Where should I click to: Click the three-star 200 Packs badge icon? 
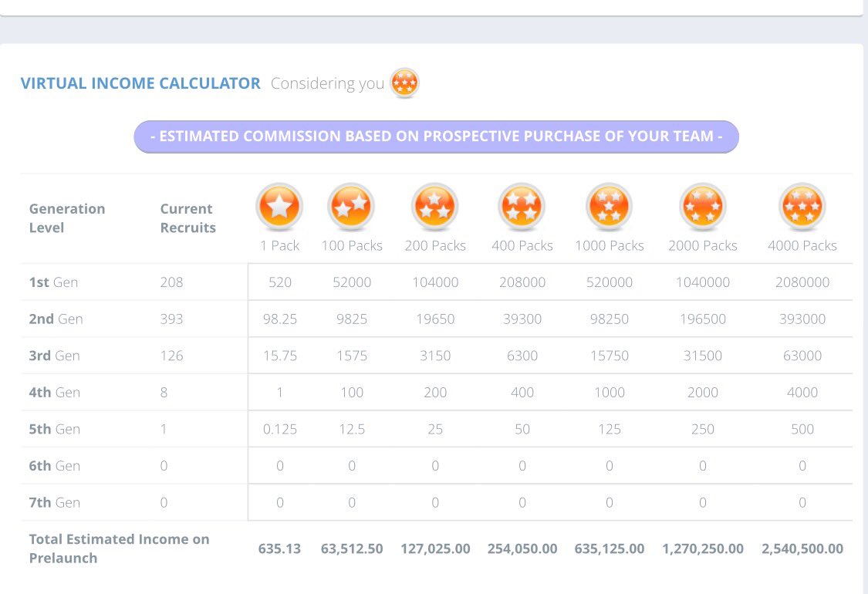[435, 207]
